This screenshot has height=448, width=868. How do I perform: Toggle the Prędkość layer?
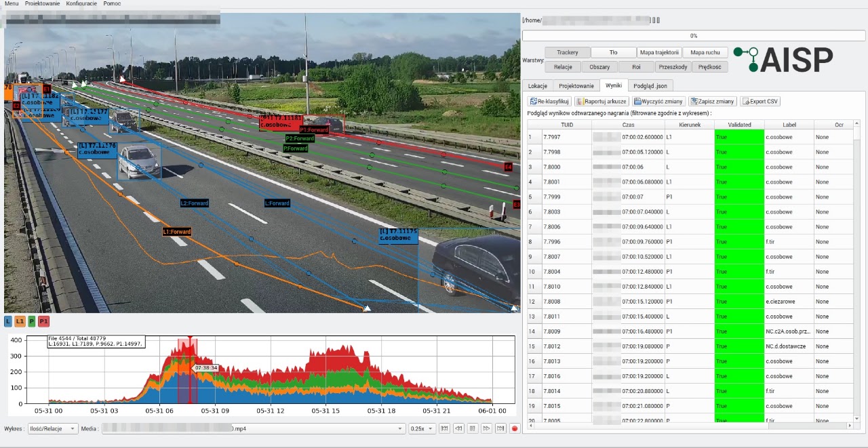click(710, 67)
